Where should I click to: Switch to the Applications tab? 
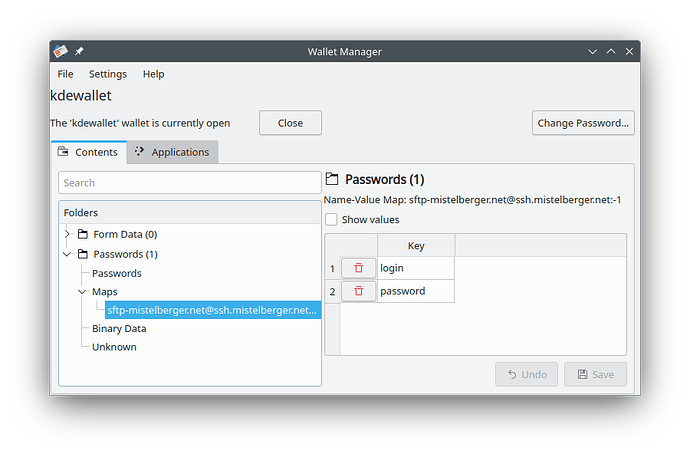(x=172, y=152)
